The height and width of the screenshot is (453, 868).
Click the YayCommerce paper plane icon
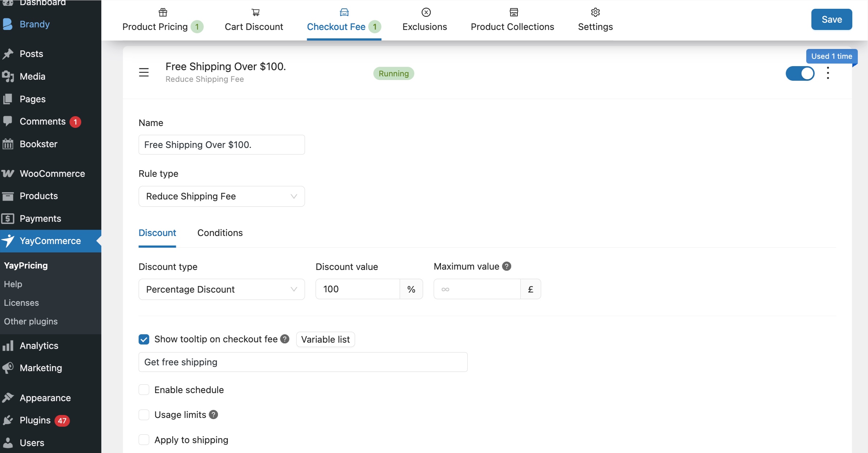[x=8, y=241]
